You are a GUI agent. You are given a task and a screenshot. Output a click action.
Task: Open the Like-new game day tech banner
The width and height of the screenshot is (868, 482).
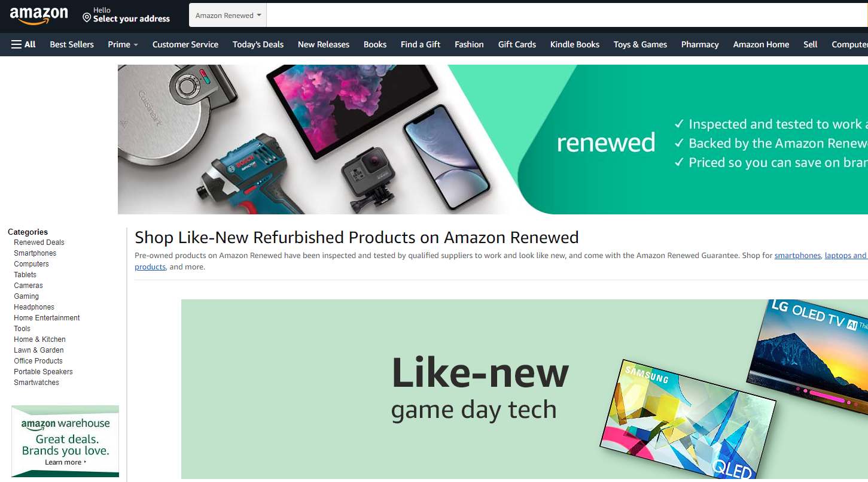[x=525, y=389]
